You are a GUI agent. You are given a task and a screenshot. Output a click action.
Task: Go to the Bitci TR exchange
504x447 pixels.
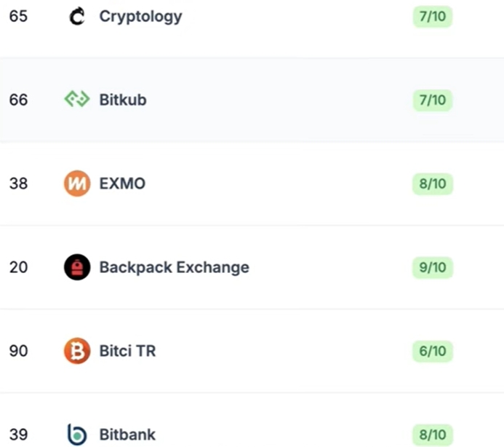click(127, 351)
